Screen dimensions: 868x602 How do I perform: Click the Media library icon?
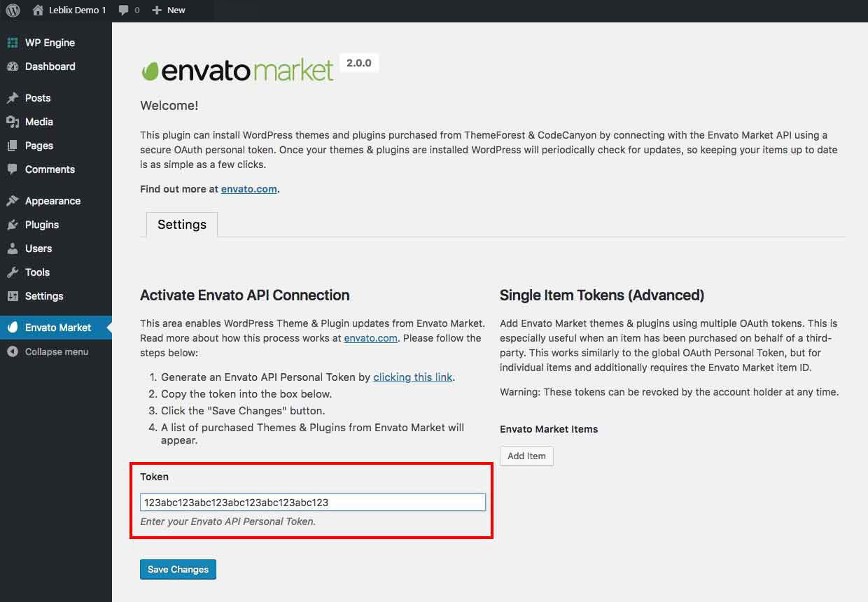pos(13,122)
